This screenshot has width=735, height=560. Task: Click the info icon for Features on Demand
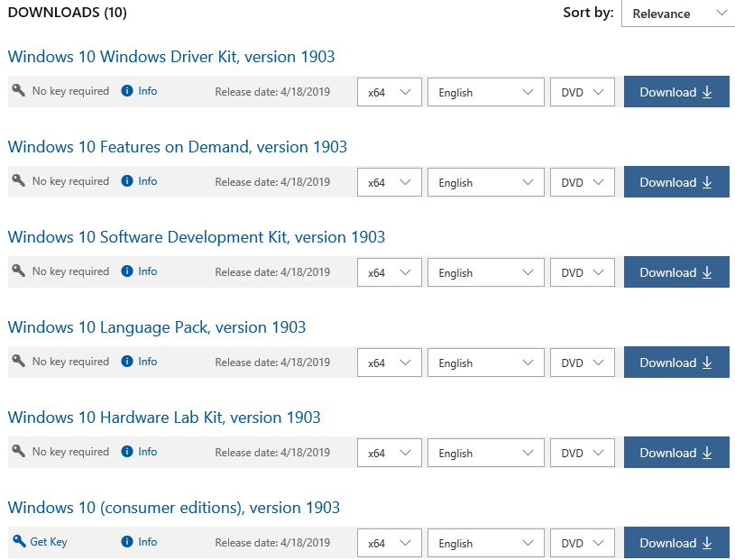(127, 181)
